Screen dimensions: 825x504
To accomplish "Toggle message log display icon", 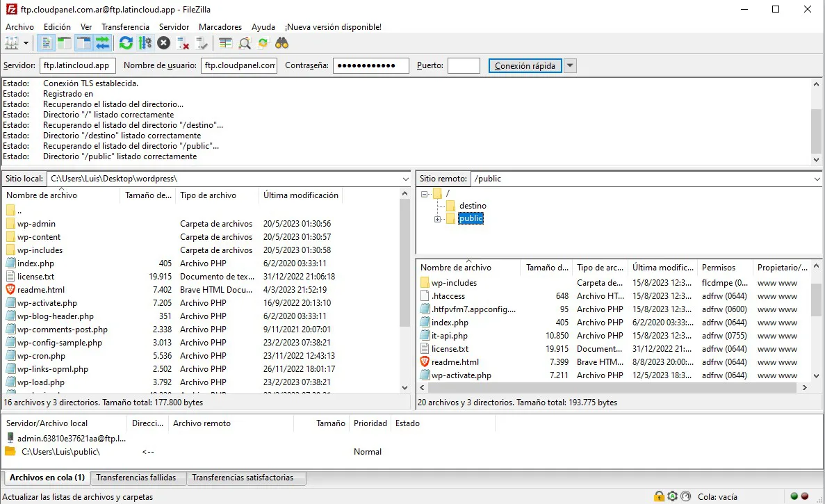I will pyautogui.click(x=46, y=43).
